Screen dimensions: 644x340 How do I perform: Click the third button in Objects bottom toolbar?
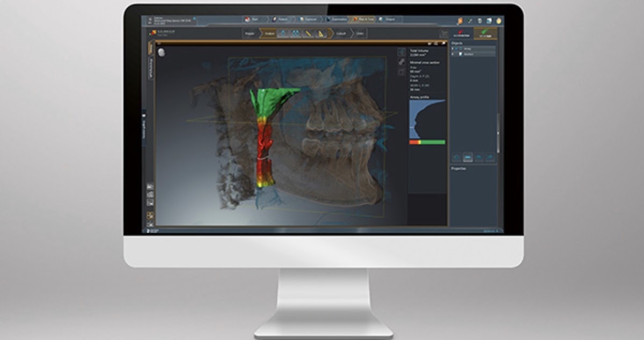479,157
